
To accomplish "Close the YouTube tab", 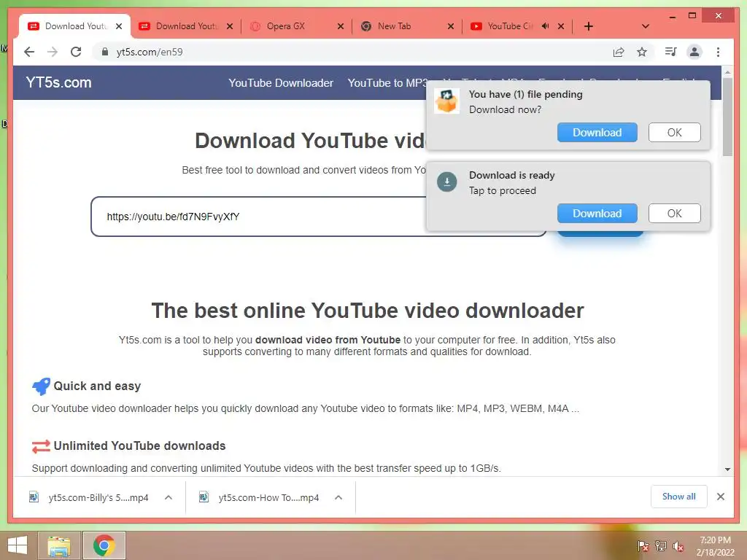I will (561, 26).
